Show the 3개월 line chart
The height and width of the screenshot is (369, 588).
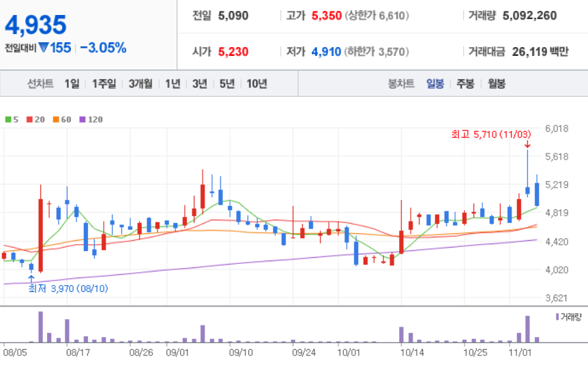[x=141, y=83]
